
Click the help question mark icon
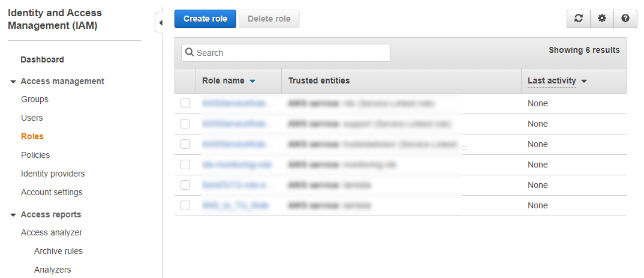tap(625, 19)
